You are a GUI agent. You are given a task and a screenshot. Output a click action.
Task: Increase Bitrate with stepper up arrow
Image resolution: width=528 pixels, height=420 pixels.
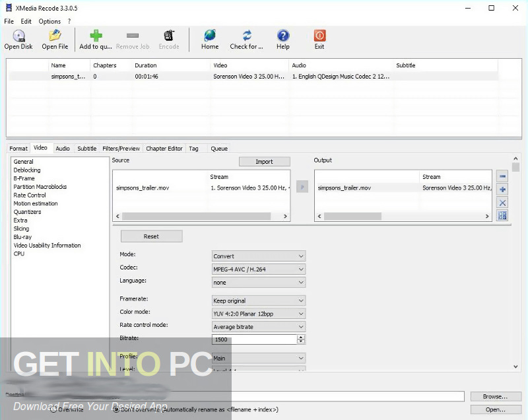(301, 337)
